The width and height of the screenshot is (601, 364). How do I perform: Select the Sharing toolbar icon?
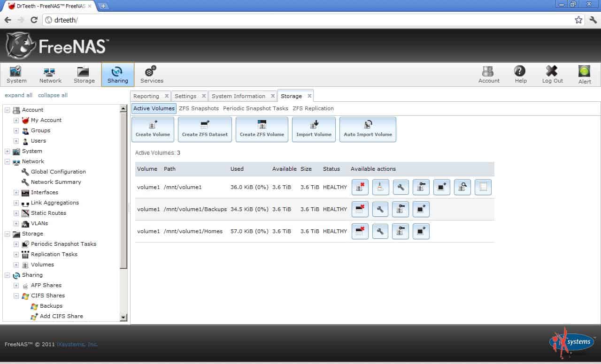[117, 75]
